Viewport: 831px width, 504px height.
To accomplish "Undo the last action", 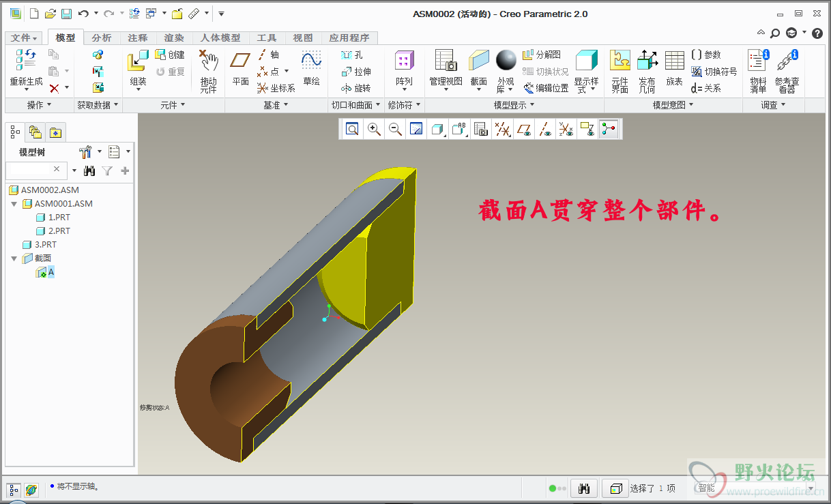I will point(83,14).
